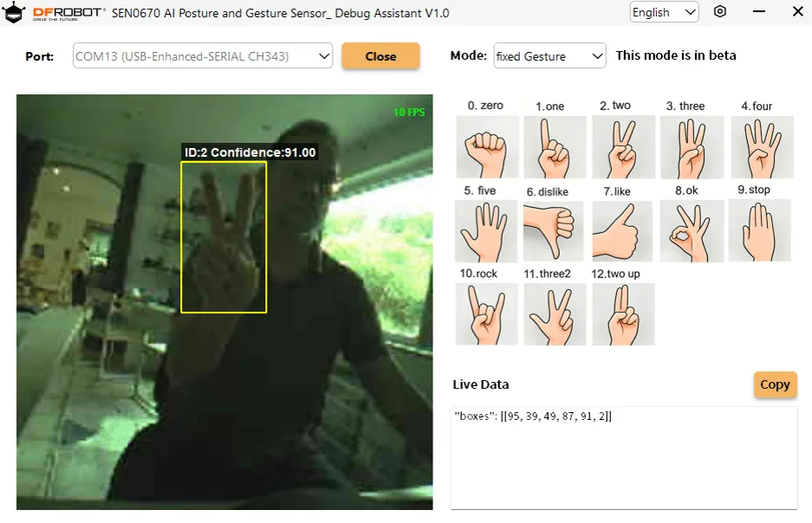Open settings via the gear icon
The height and width of the screenshot is (523, 812).
pyautogui.click(x=720, y=12)
